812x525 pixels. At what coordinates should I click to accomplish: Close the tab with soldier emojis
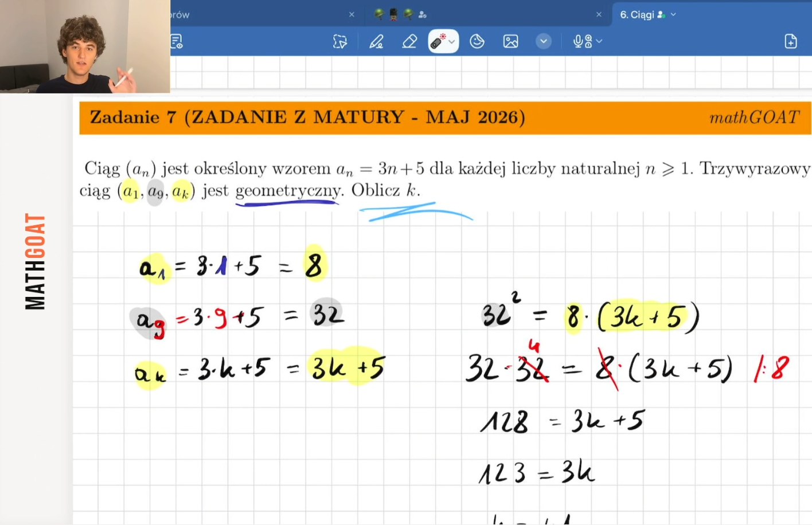point(599,14)
